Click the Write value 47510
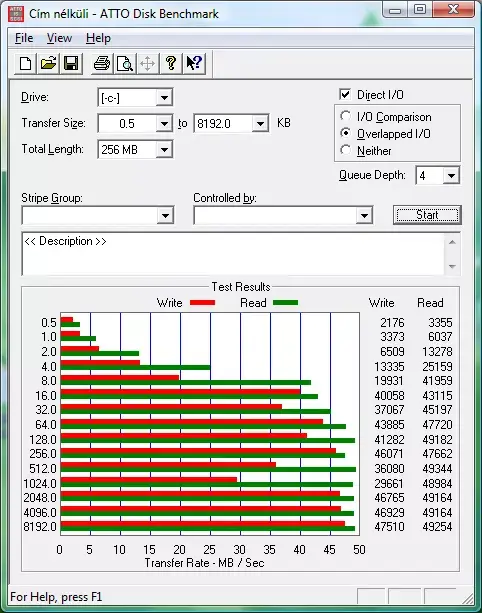 point(389,527)
